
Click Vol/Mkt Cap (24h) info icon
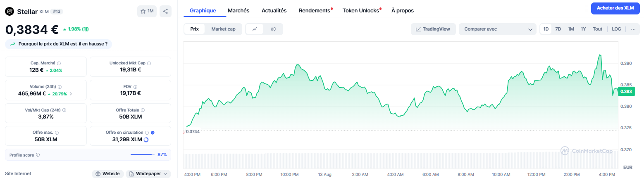click(64, 110)
